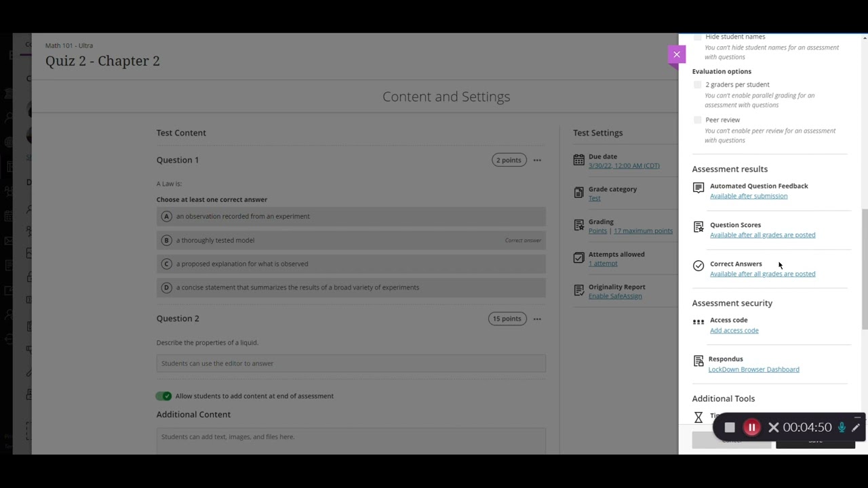
Task: Click the Points grading link
Action: (x=597, y=230)
